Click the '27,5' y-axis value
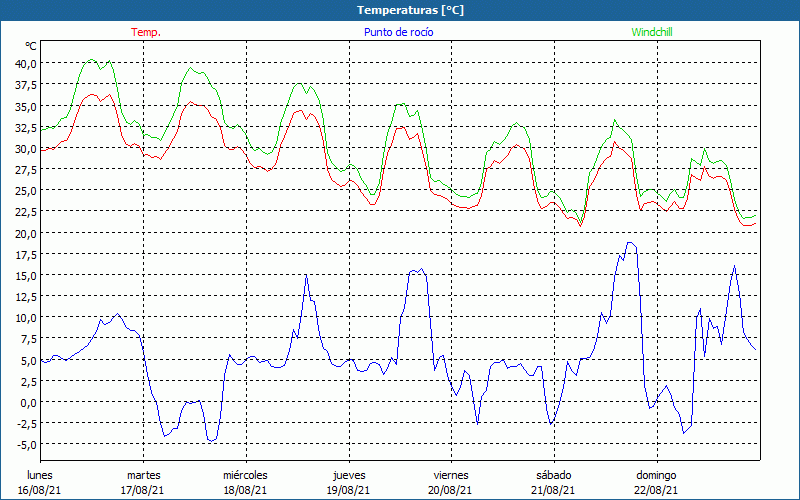 tap(27, 170)
